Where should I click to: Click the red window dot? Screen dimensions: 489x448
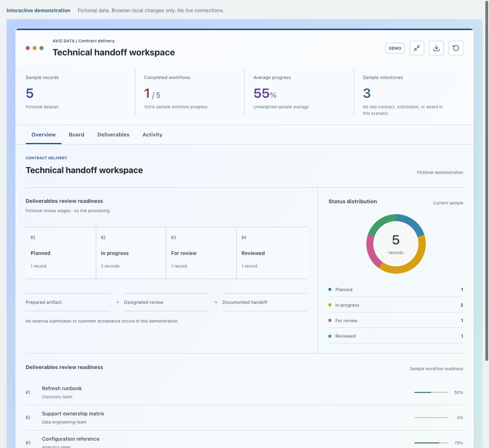pos(28,48)
